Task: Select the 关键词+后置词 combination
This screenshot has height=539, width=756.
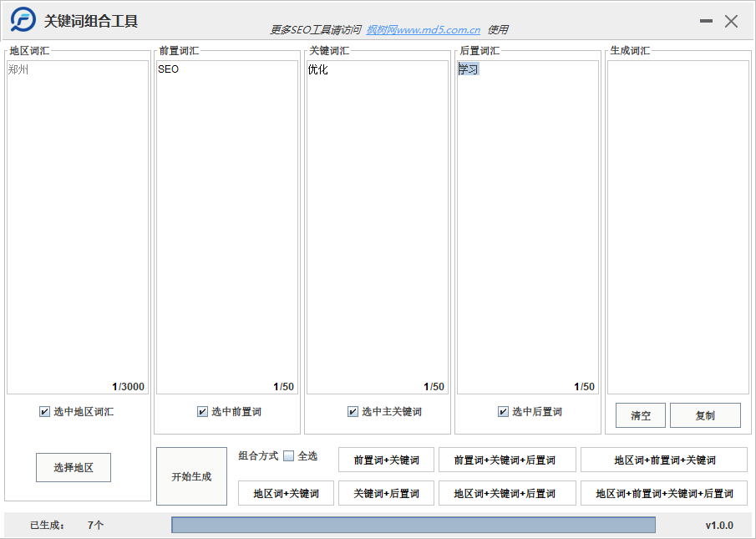Action: pyautogui.click(x=386, y=493)
